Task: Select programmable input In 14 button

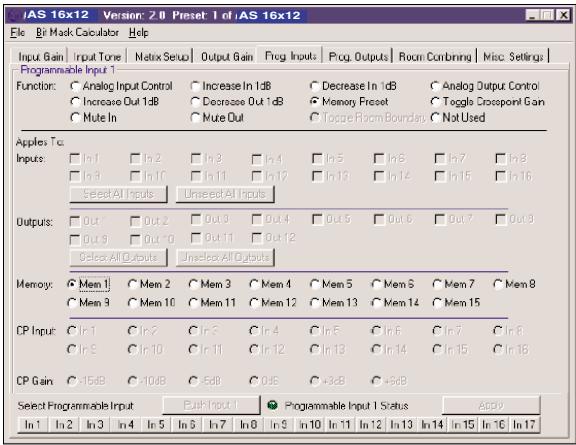Action: tap(432, 425)
